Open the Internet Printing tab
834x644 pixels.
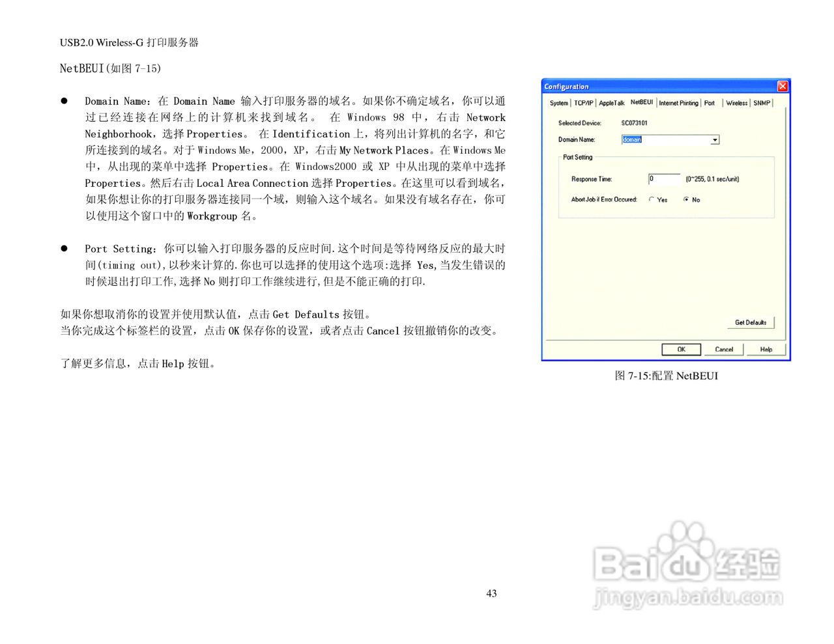(678, 102)
